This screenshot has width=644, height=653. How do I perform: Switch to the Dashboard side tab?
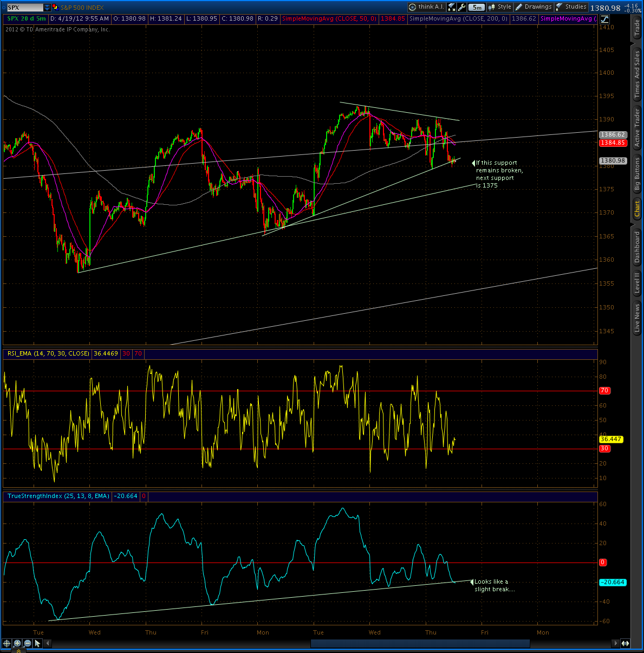(637, 247)
